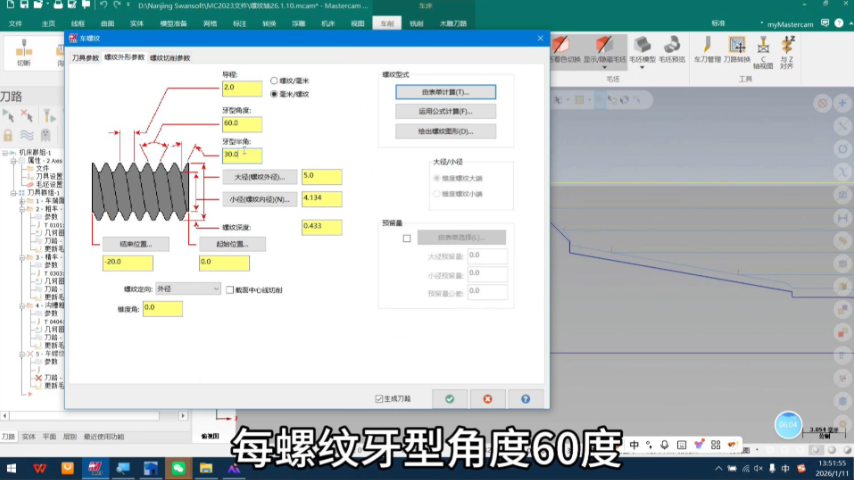Click the Thread depth 0.433 field
Screen dimensions: 854x480
click(322, 227)
